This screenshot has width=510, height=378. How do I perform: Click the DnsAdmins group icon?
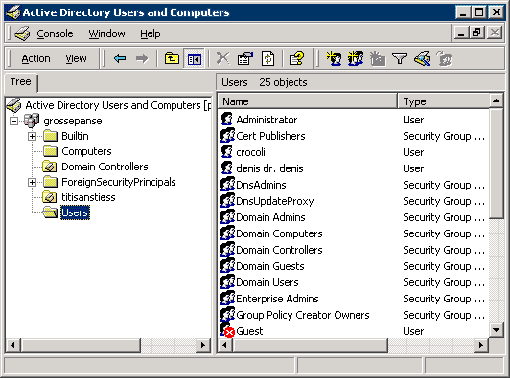coord(227,184)
